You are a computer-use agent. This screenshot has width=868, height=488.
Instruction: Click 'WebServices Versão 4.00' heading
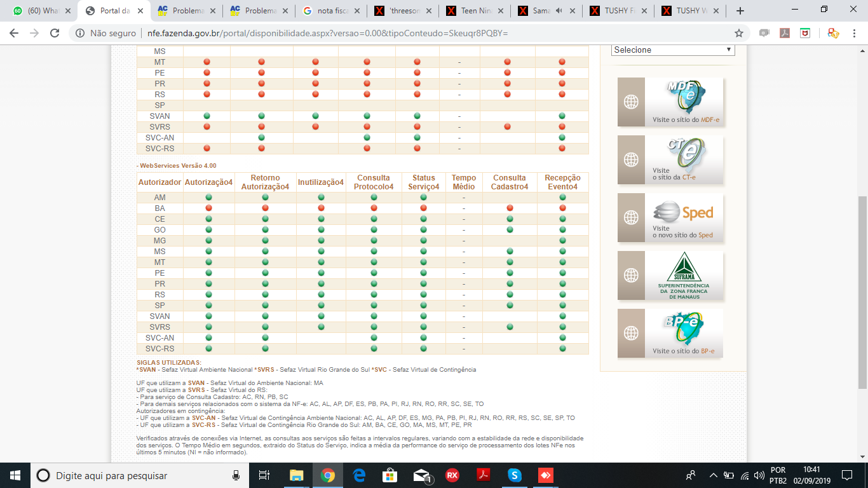[x=177, y=165]
